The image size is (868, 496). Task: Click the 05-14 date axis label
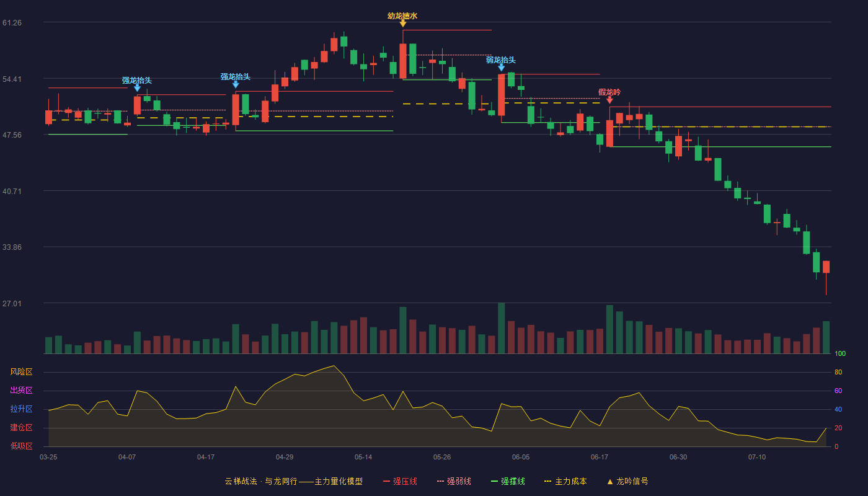tap(363, 457)
